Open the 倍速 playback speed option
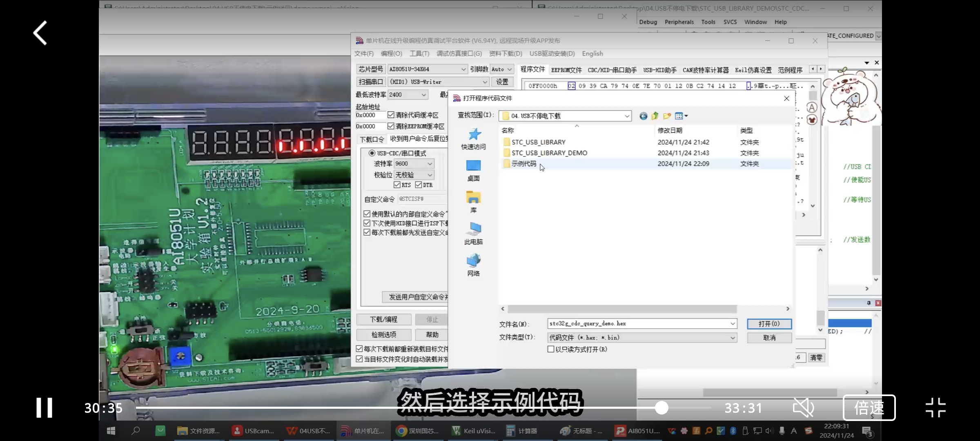The image size is (980, 441). (869, 408)
